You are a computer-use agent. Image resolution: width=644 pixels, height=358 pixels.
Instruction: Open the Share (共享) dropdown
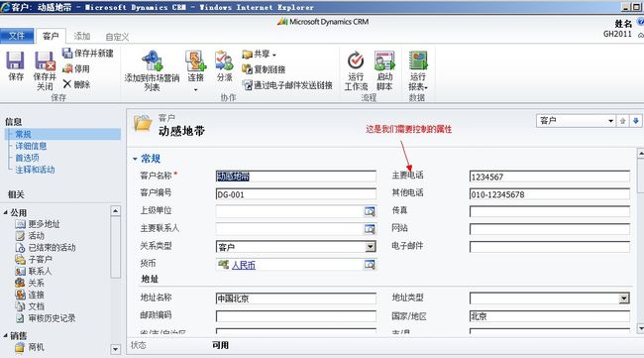pos(260,54)
